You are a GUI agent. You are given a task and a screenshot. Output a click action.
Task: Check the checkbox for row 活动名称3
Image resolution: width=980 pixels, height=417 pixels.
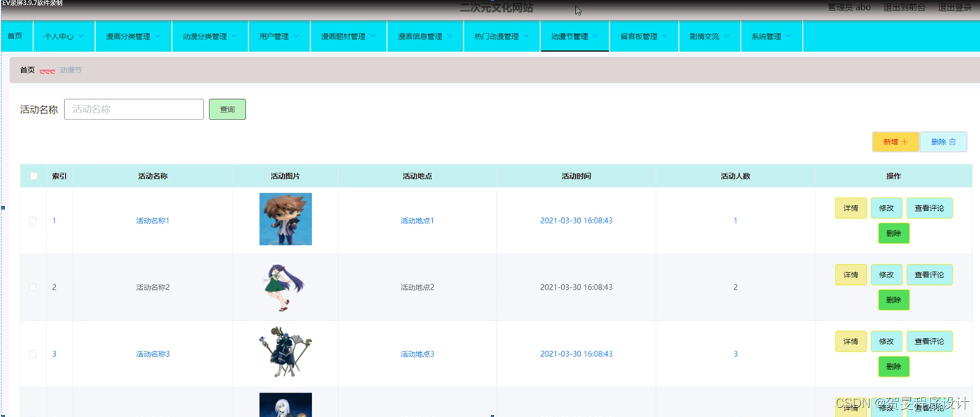click(33, 354)
